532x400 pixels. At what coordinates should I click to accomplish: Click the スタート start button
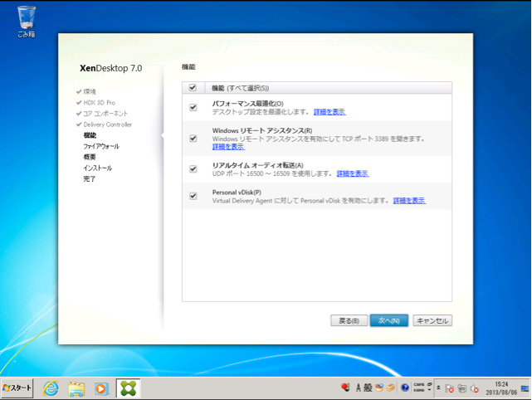17,388
